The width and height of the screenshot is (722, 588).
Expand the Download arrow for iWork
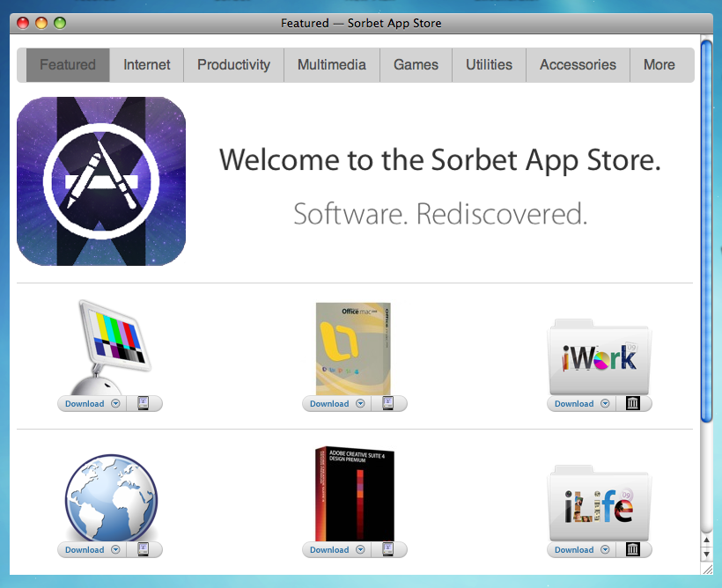coord(605,403)
